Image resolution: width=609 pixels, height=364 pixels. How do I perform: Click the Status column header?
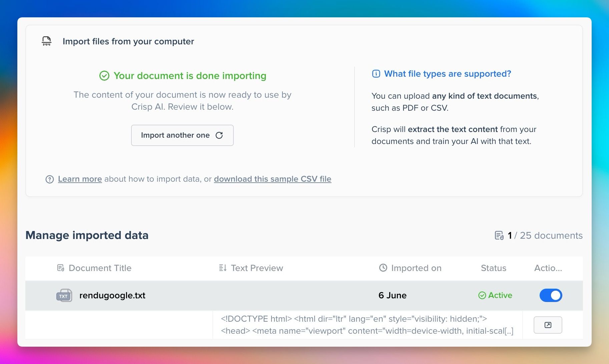[x=493, y=268]
